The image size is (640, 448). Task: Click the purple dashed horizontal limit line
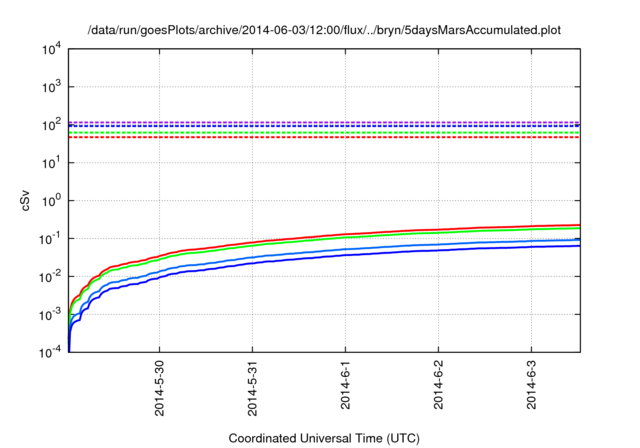[x=300, y=122]
